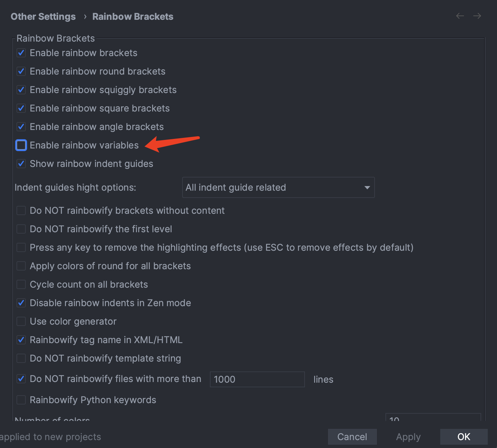Enable Cycle count on all brackets
This screenshot has width=497, height=448.
pyautogui.click(x=21, y=284)
